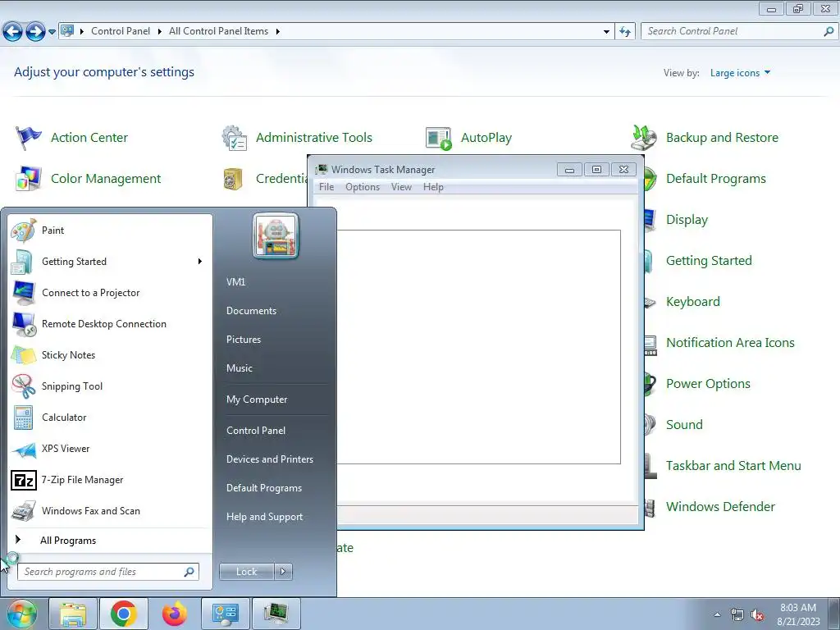Open Help and Support
The width and height of the screenshot is (840, 630).
point(264,517)
